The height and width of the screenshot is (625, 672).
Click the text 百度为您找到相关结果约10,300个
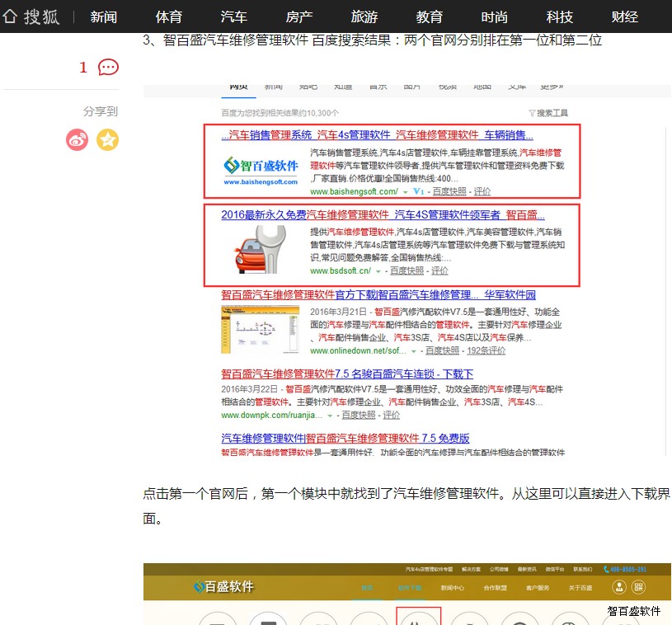[x=280, y=113]
